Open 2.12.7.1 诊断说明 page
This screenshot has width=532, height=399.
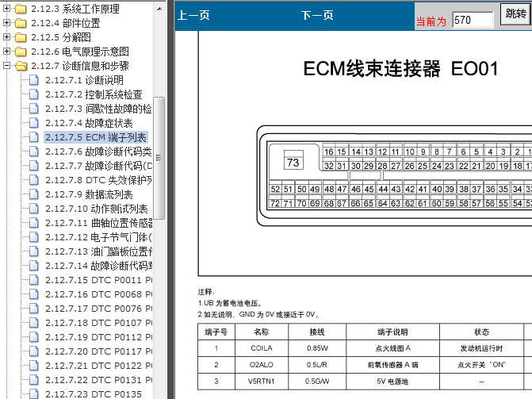84,80
